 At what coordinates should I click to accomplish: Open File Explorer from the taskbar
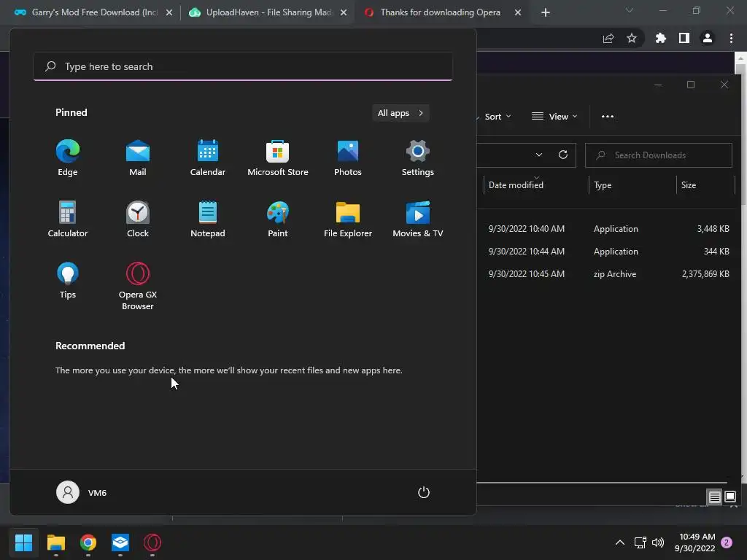point(55,542)
